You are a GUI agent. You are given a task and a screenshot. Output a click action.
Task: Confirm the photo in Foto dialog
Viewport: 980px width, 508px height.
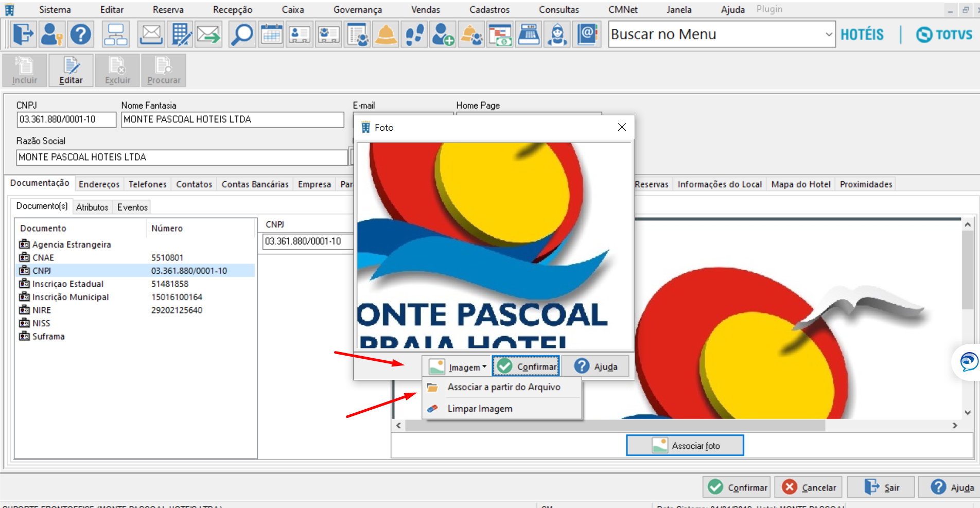[526, 366]
